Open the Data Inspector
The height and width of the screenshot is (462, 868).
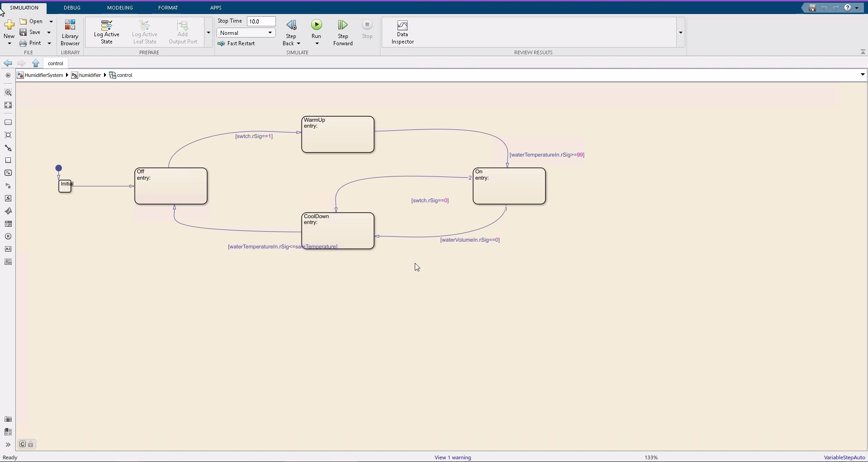(x=402, y=33)
